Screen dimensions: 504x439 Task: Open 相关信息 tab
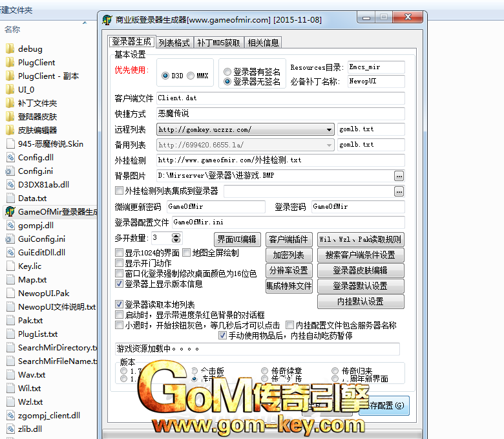(x=263, y=43)
